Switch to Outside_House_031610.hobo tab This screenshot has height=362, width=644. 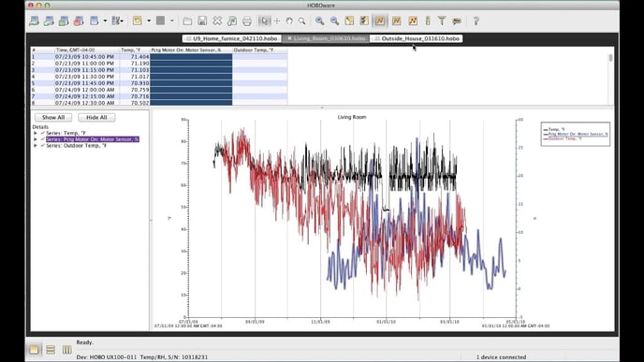417,38
